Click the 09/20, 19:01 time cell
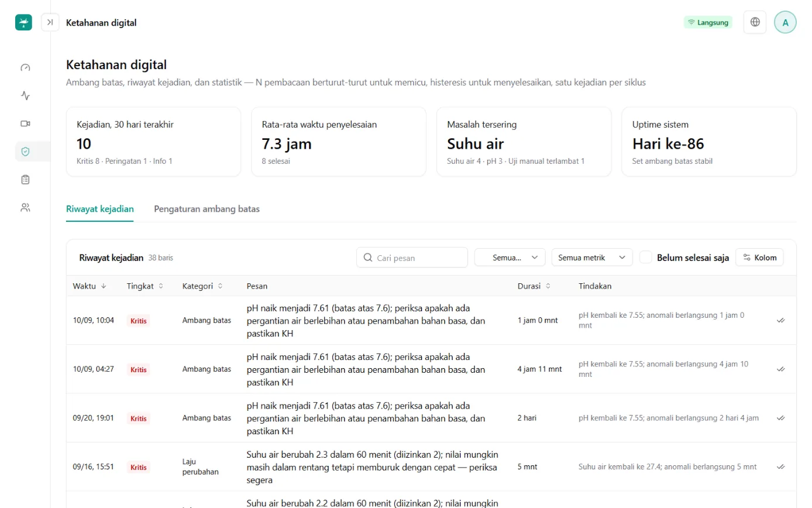 click(x=93, y=418)
